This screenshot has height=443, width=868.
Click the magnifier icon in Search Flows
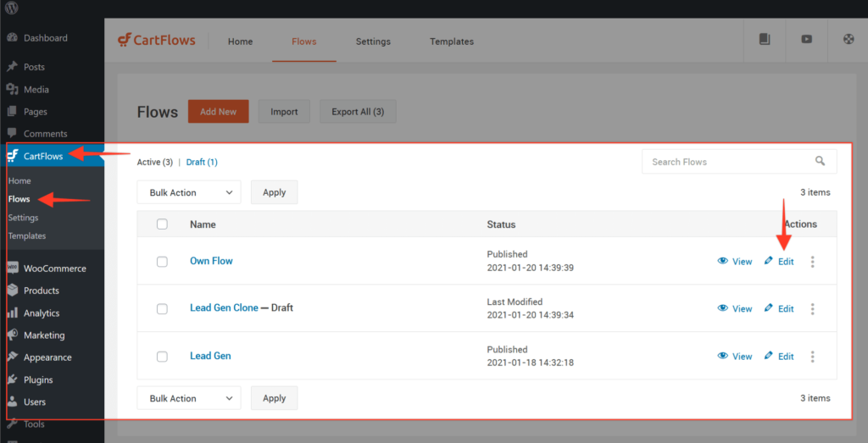tap(820, 161)
